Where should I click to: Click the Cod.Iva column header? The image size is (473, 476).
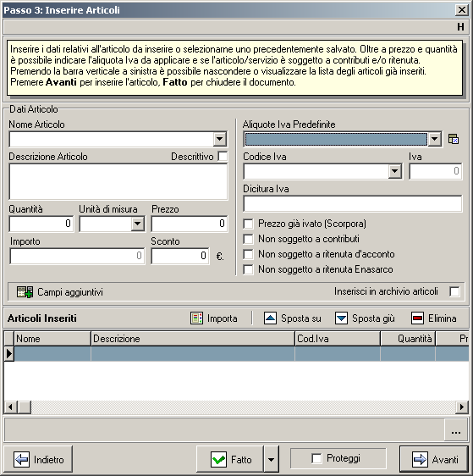tap(338, 339)
